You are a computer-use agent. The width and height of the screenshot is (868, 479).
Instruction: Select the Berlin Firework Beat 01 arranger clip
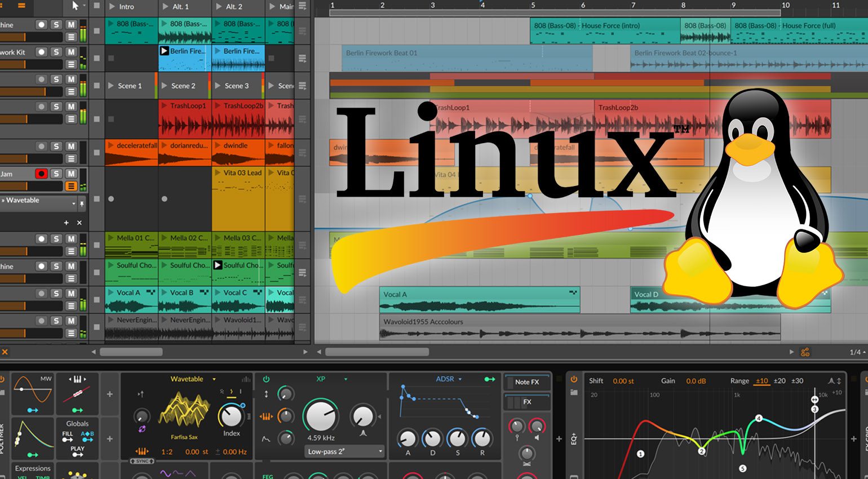467,58
